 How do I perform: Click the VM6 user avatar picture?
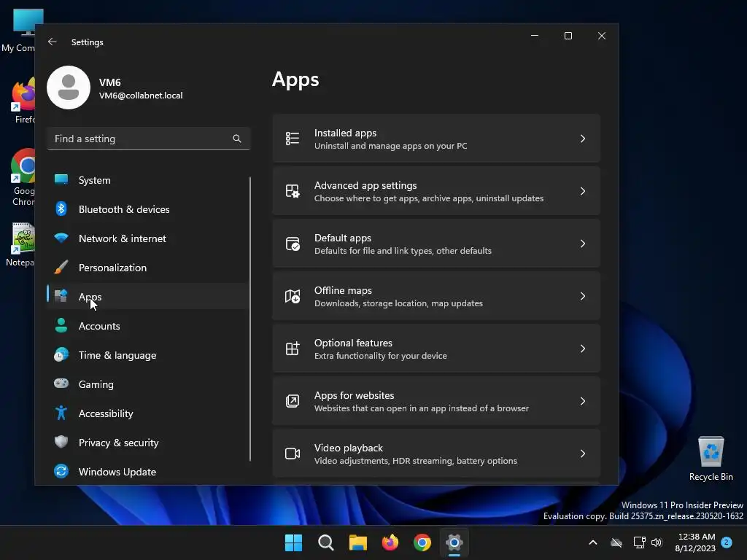[69, 87]
